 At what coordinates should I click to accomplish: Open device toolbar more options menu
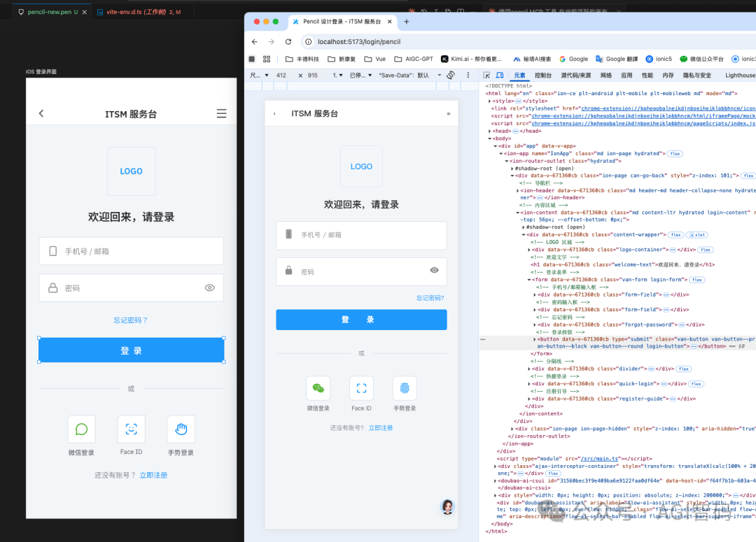coord(468,75)
